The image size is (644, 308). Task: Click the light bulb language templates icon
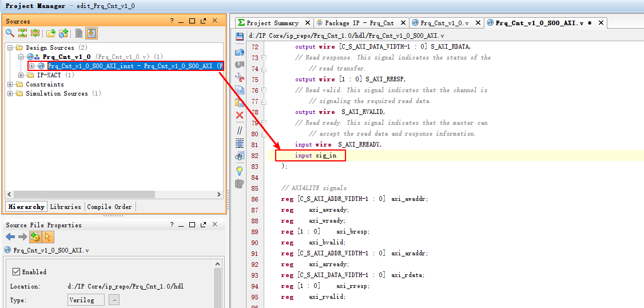point(240,171)
